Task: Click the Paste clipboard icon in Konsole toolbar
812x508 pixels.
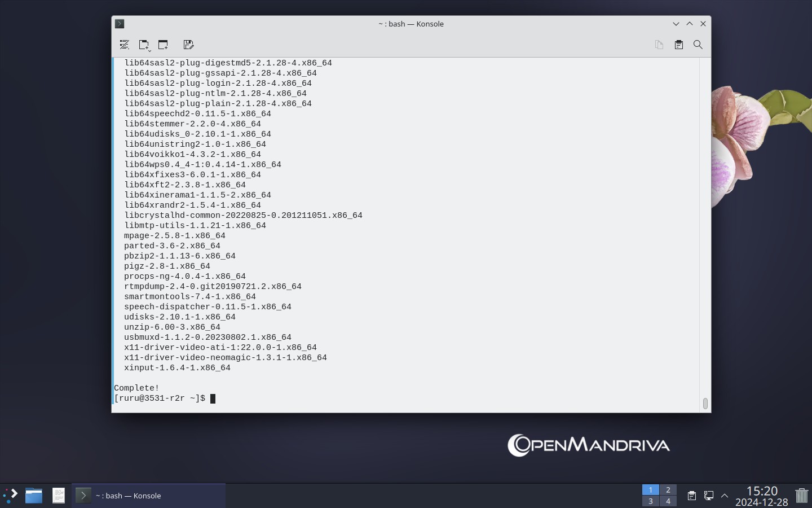Action: tap(679, 45)
